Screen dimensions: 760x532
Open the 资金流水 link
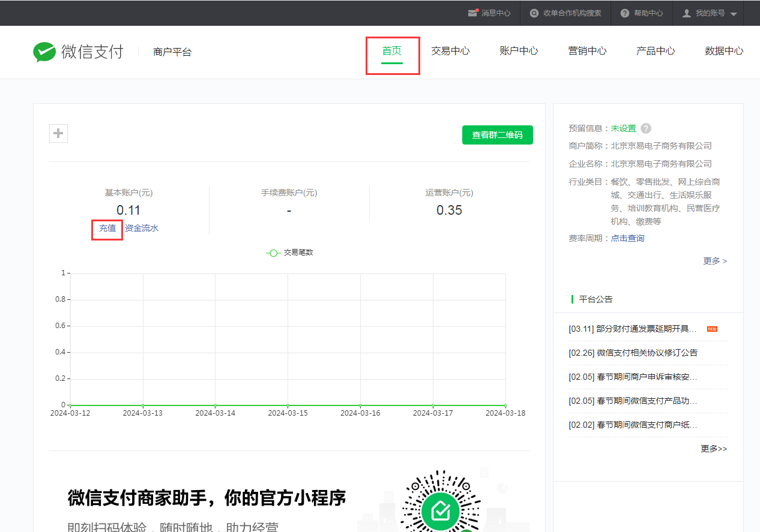coord(142,229)
